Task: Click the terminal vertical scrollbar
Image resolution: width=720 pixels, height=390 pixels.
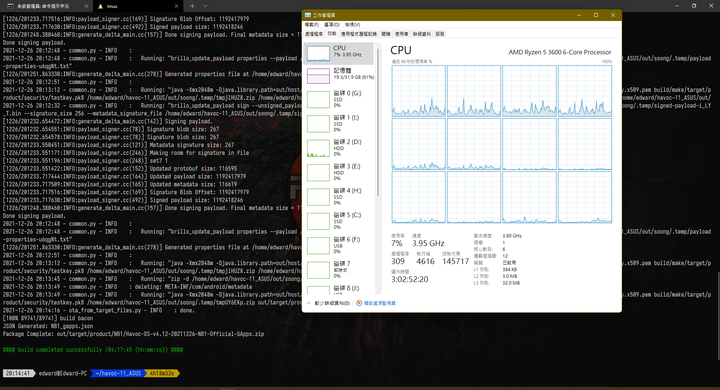Action: pos(718,316)
